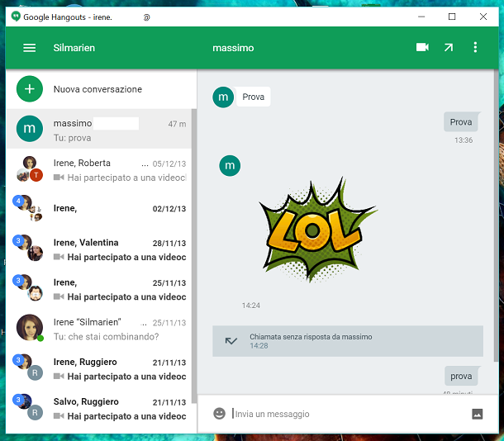Start a video call with massimo
The height and width of the screenshot is (441, 504).
click(422, 48)
